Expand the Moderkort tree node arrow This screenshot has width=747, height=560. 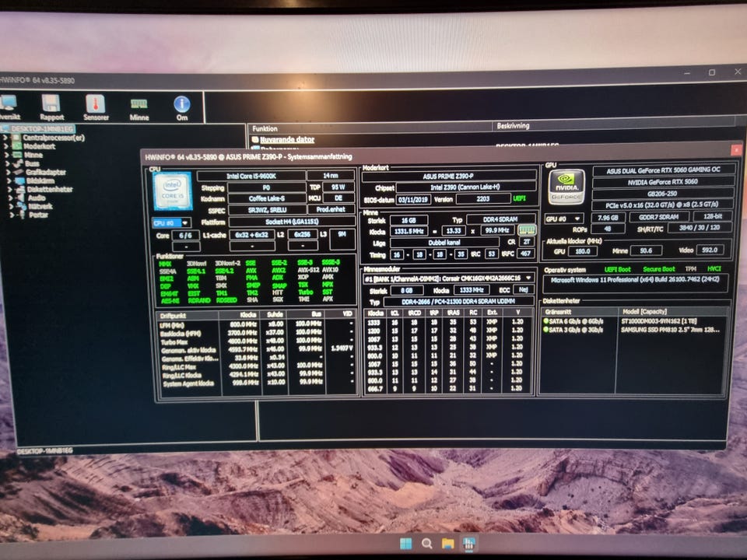pyautogui.click(x=6, y=146)
